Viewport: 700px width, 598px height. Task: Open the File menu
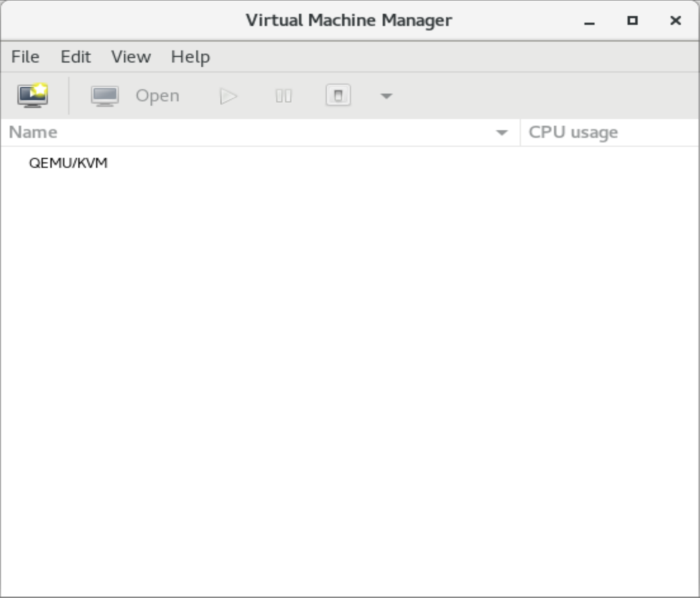(x=25, y=57)
